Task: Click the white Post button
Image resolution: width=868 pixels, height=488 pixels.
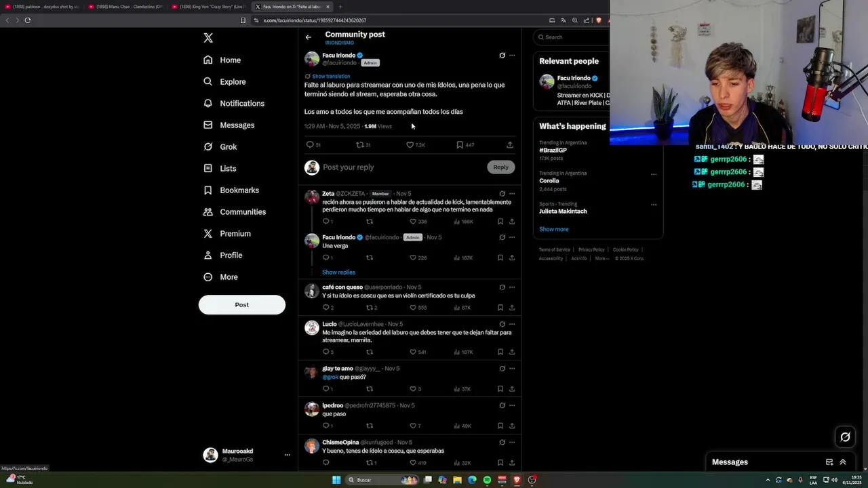Action: pyautogui.click(x=242, y=304)
